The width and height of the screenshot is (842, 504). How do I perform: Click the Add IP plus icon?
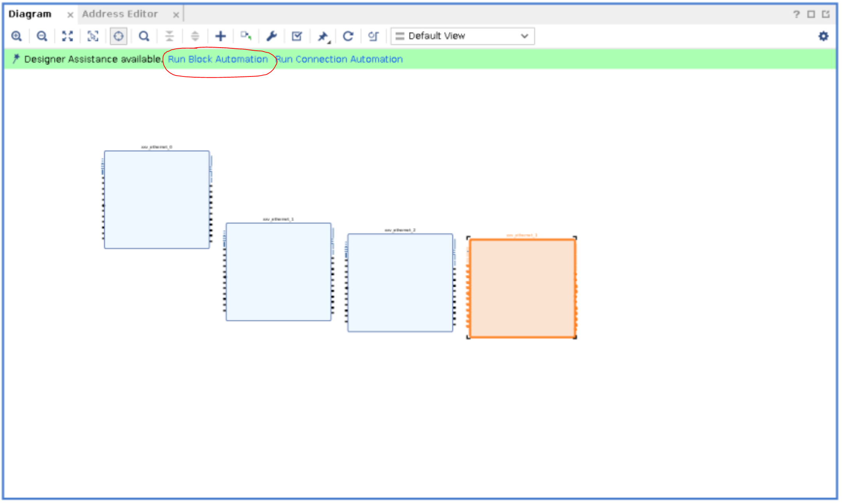click(220, 36)
